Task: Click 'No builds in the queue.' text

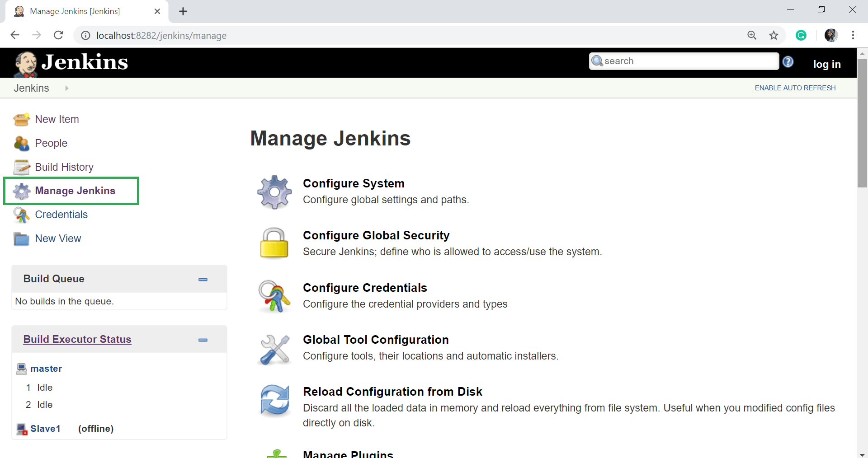Action: [64, 301]
